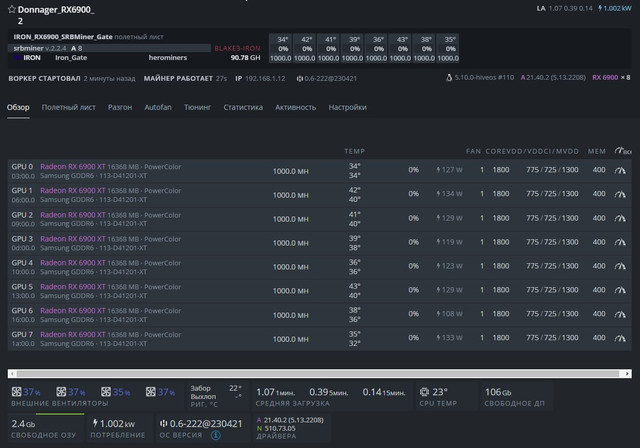Viewport: 640px width, 448px height.
Task: Click the 35° GPU tile in miner summary
Action: pyautogui.click(x=448, y=49)
